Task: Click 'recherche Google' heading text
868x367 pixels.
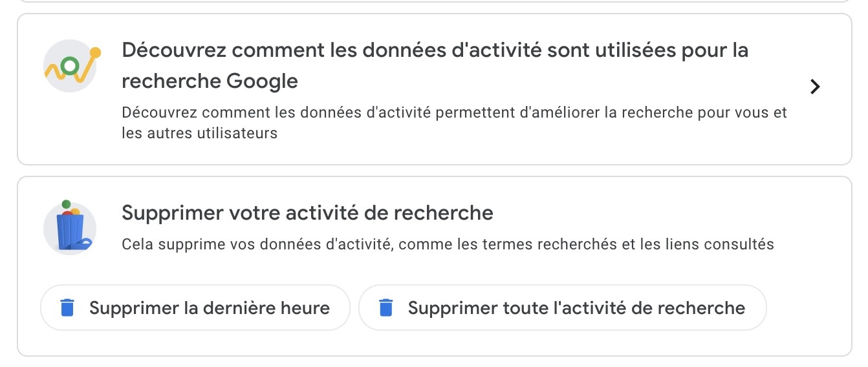Action: (210, 81)
